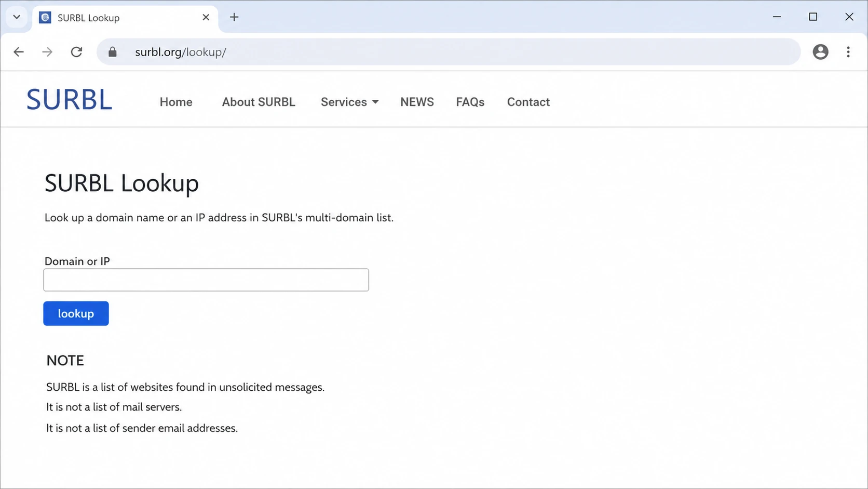Image resolution: width=868 pixels, height=489 pixels.
Task: Click the blue lookup button
Action: [x=76, y=313]
